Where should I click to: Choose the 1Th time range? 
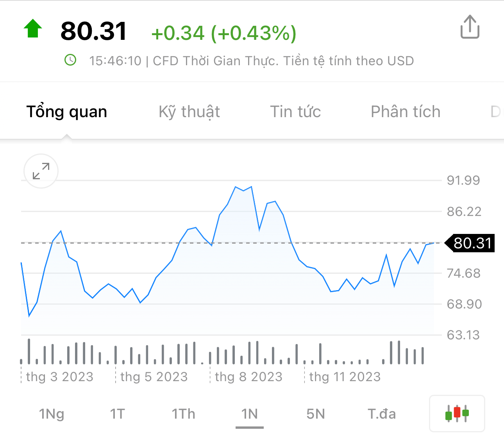tap(184, 414)
